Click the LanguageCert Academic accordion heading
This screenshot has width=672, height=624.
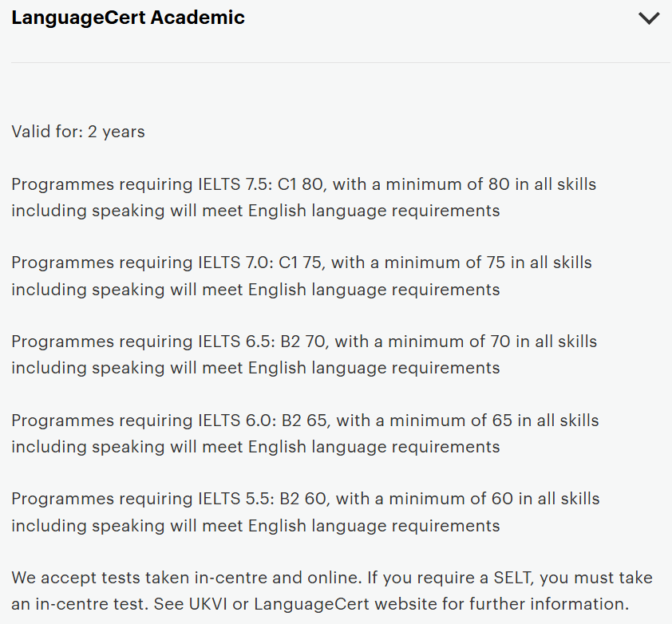128,18
